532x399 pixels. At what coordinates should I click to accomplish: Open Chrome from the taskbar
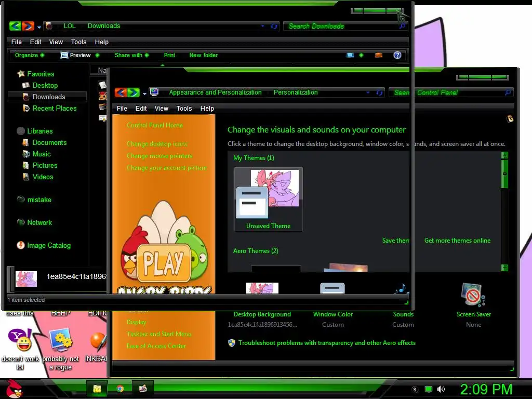(x=120, y=389)
